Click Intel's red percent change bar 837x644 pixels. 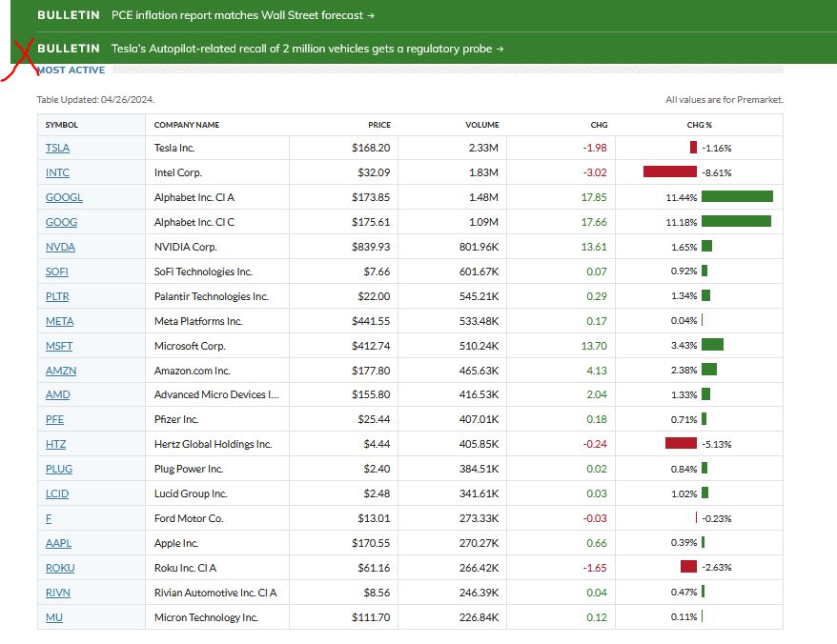click(670, 172)
